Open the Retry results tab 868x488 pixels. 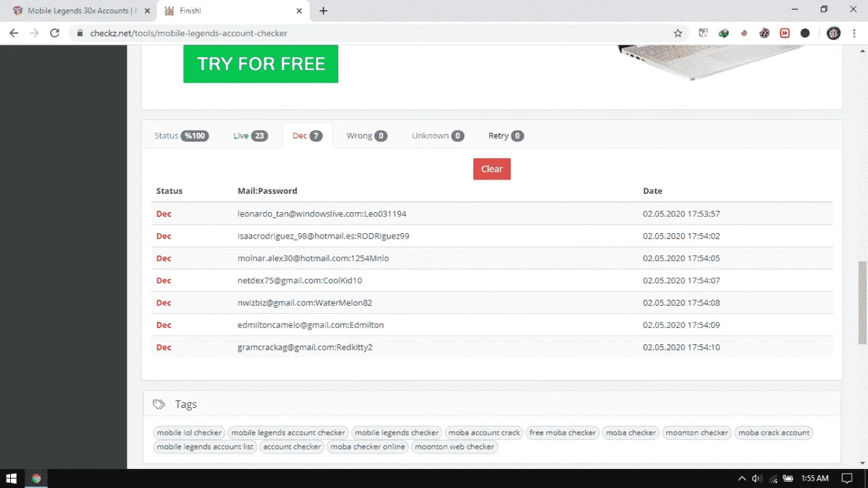click(506, 136)
